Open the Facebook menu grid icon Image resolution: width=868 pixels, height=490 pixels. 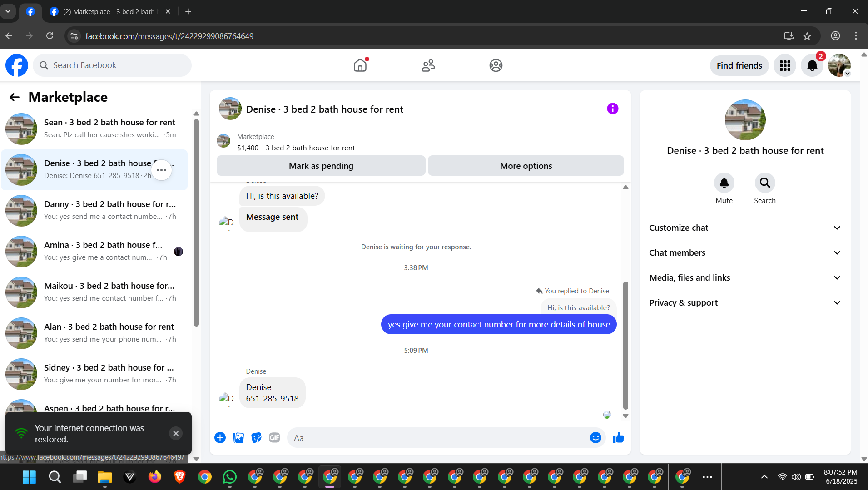point(785,65)
